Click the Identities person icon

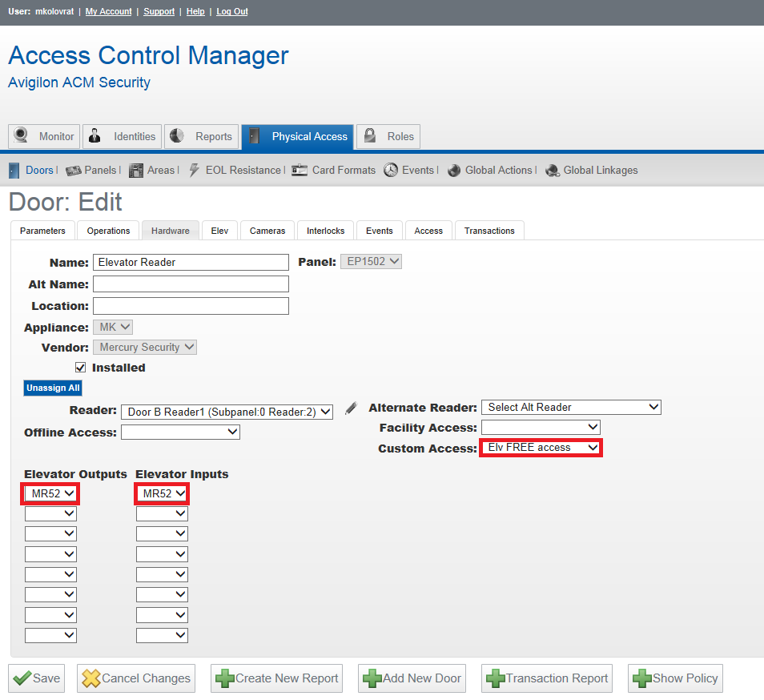pos(94,135)
